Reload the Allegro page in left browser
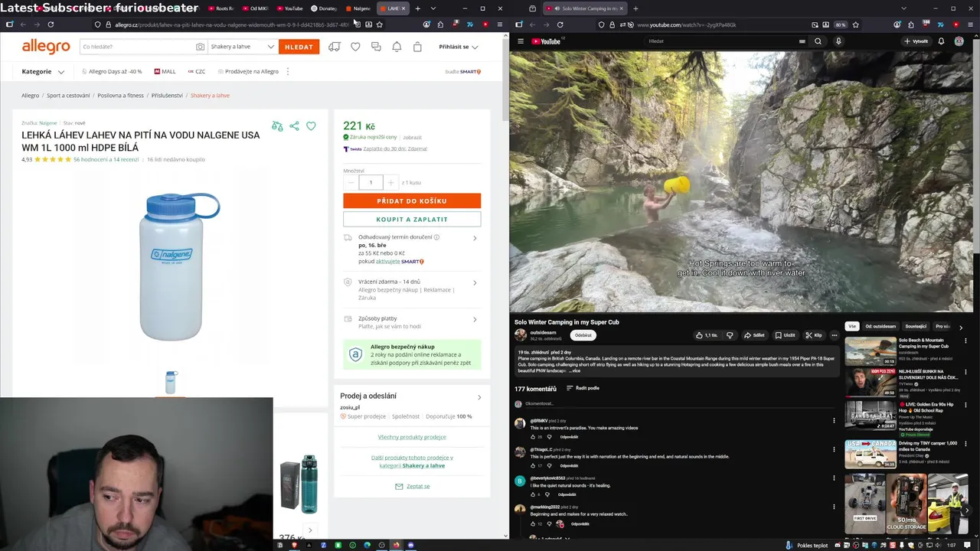Image resolution: width=980 pixels, height=551 pixels. pyautogui.click(x=51, y=24)
